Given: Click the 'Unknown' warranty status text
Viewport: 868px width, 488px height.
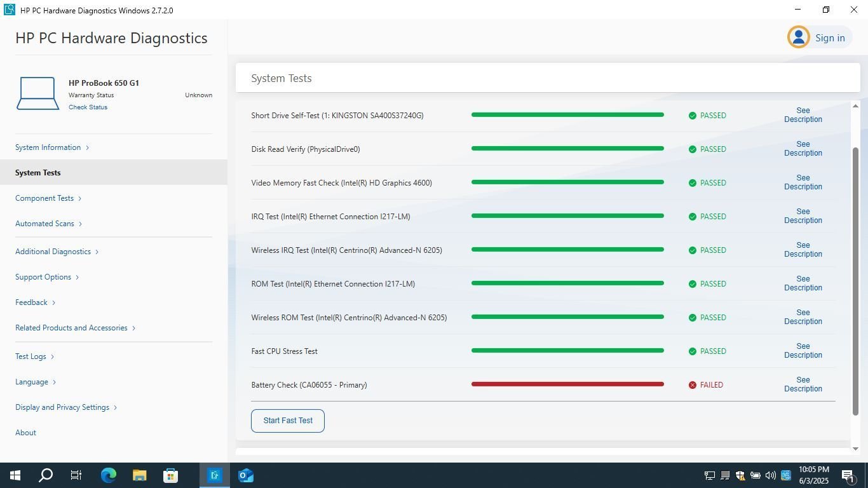Looking at the screenshot, I should 198,95.
